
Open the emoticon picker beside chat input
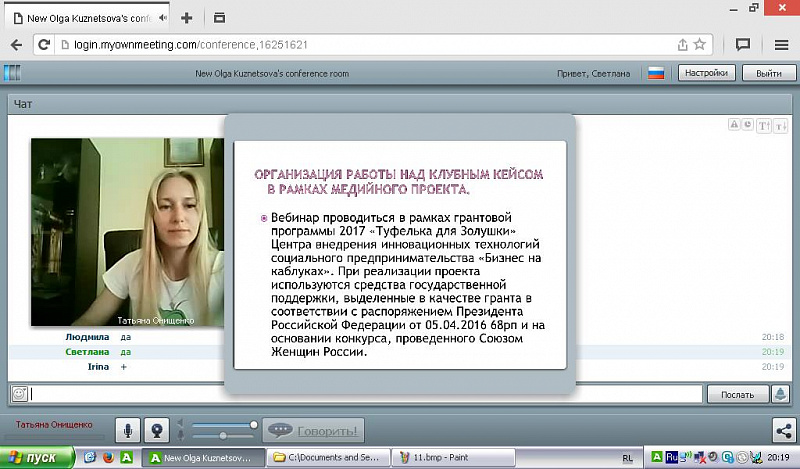click(x=18, y=394)
